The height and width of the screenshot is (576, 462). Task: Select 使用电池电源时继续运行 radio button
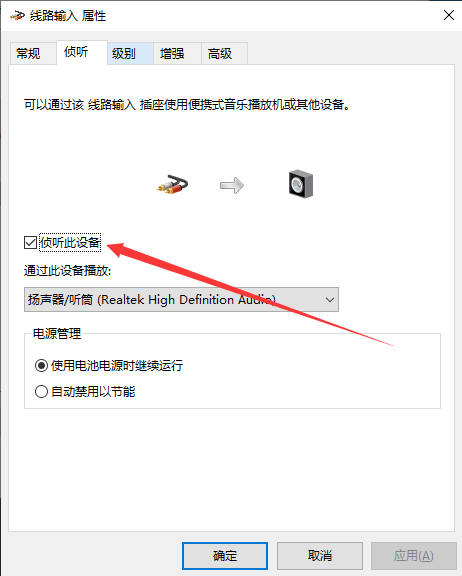click(41, 366)
